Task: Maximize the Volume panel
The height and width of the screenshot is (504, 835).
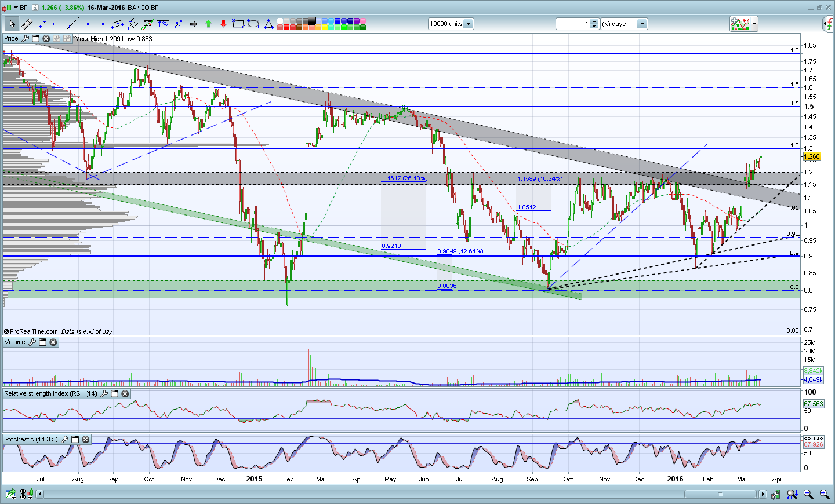Action: pyautogui.click(x=43, y=342)
